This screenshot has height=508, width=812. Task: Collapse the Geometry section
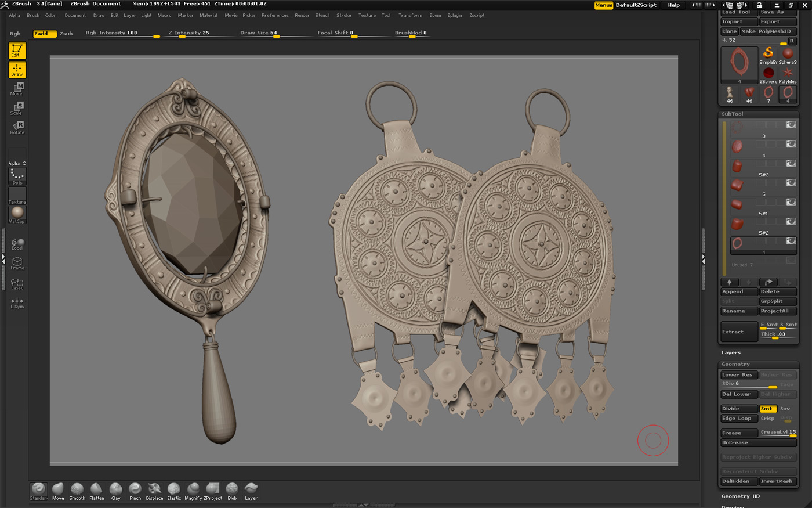(x=735, y=364)
